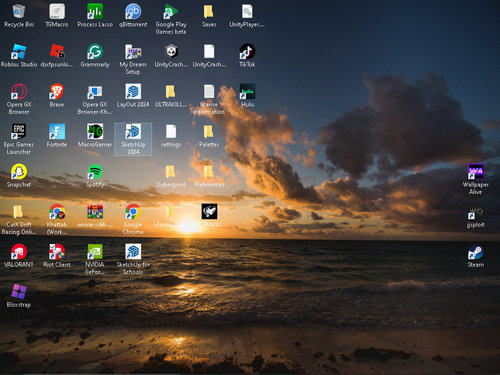500x375 pixels.
Task: Select the Unity-logo UnityCrash icon
Action: (171, 52)
